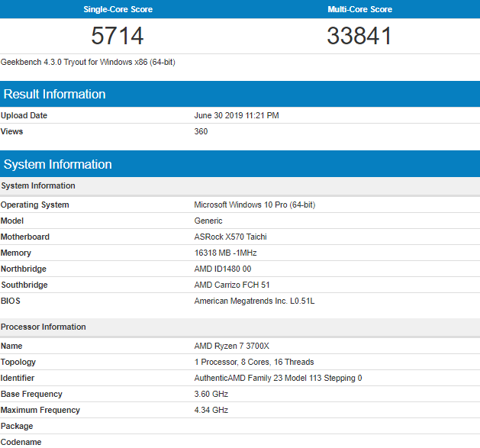Select the Microsoft Windows 10 Pro value
The height and width of the screenshot is (448, 480).
point(254,205)
